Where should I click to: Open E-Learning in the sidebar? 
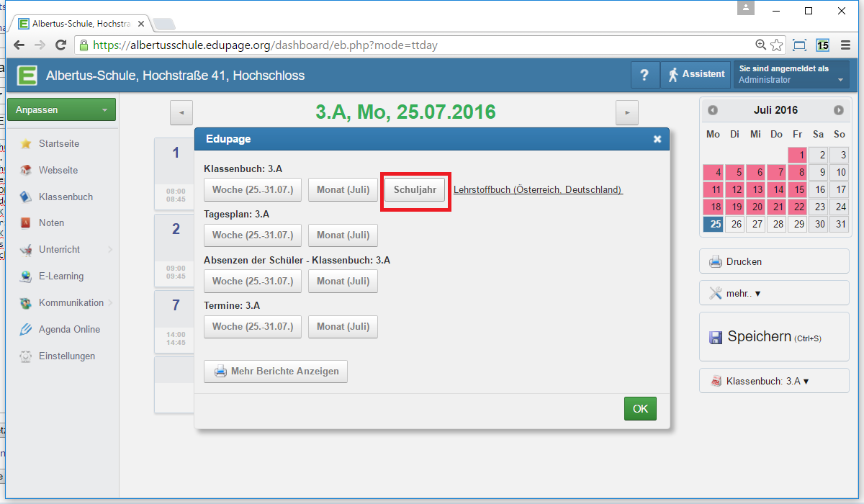pos(61,276)
